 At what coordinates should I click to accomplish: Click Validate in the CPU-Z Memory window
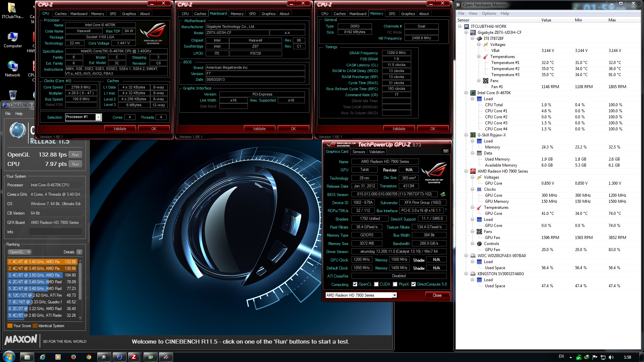coord(399,129)
